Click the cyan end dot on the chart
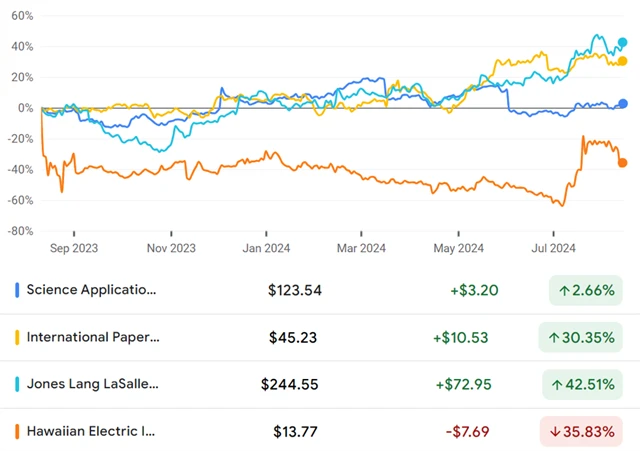Viewport: 640px width, 451px height. 623,43
